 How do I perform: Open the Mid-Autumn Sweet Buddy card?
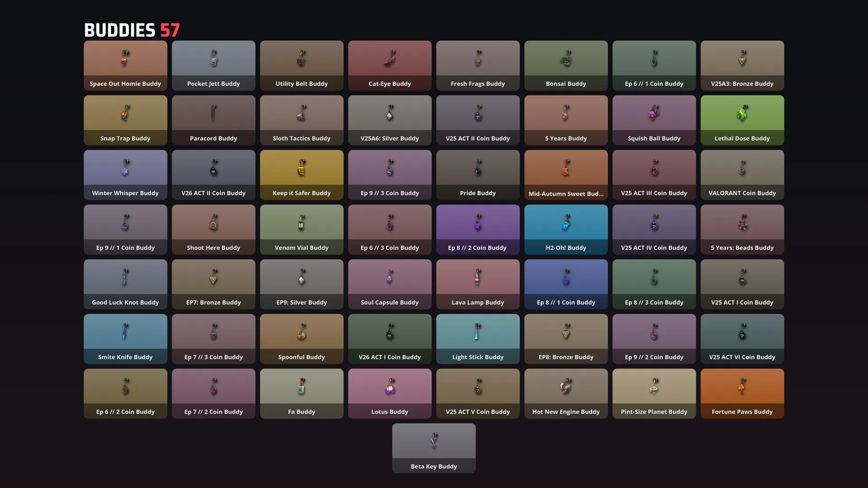tap(566, 175)
